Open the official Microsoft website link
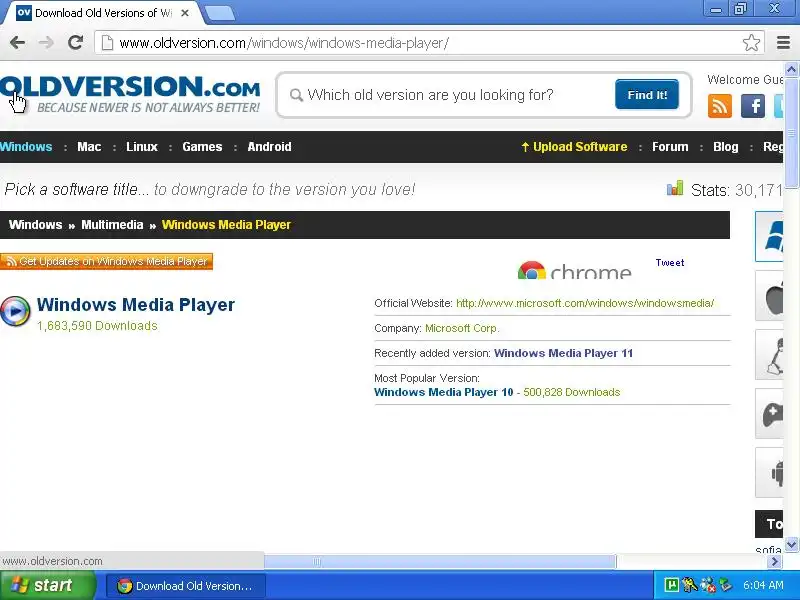Image resolution: width=800 pixels, height=600 pixels. 585,303
